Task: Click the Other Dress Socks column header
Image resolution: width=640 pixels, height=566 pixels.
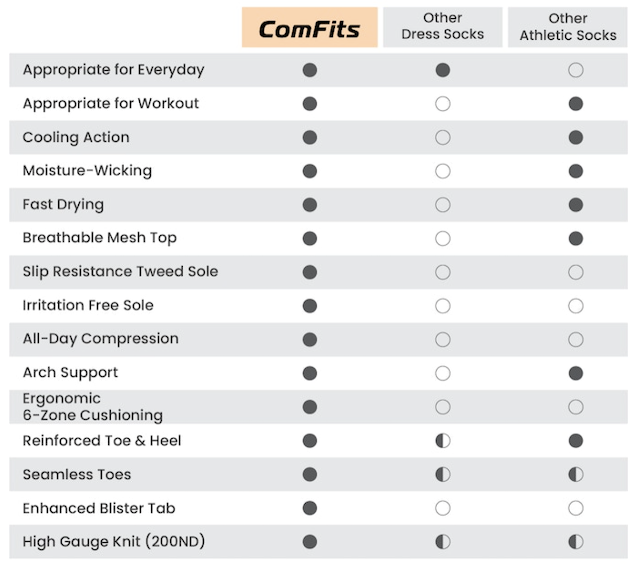Action: 442,27
